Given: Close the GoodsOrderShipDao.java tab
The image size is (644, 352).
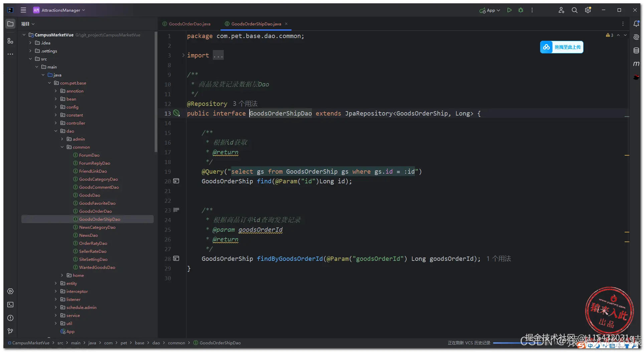Looking at the screenshot, I should coord(286,24).
